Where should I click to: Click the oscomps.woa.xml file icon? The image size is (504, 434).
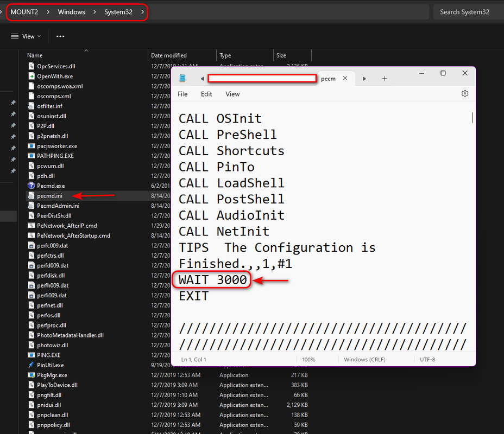pyautogui.click(x=31, y=86)
